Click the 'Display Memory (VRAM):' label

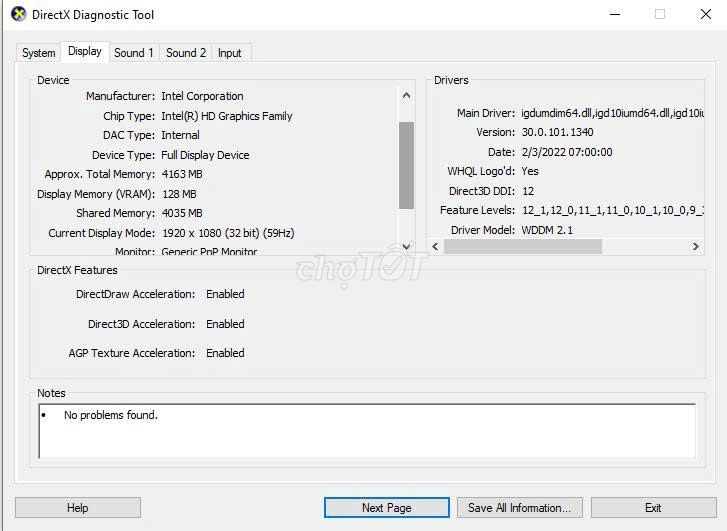(x=96, y=194)
